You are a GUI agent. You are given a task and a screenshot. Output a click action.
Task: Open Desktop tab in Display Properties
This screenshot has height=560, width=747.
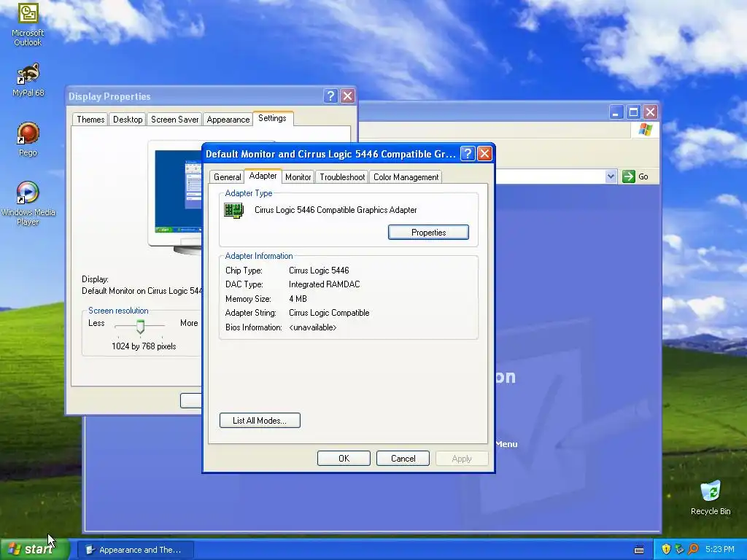point(128,120)
